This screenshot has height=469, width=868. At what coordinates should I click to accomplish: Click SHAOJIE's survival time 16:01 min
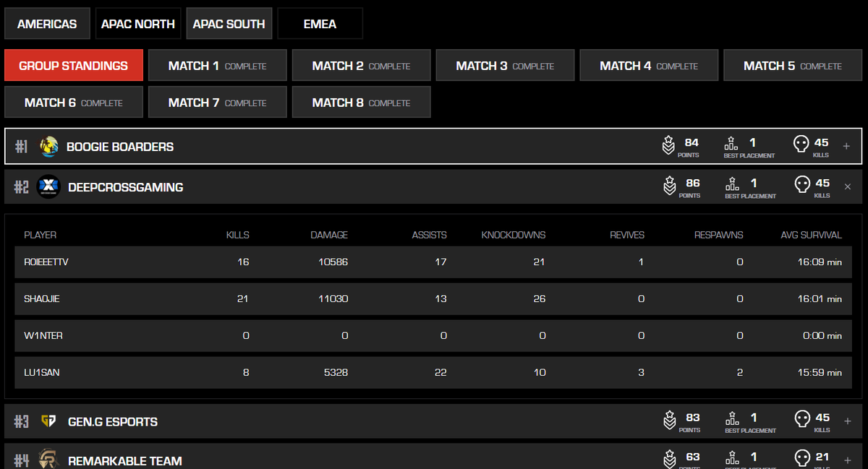(x=820, y=298)
